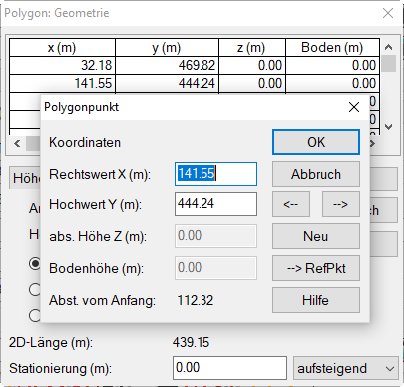Select the second radio button behind dialog

tap(35, 289)
